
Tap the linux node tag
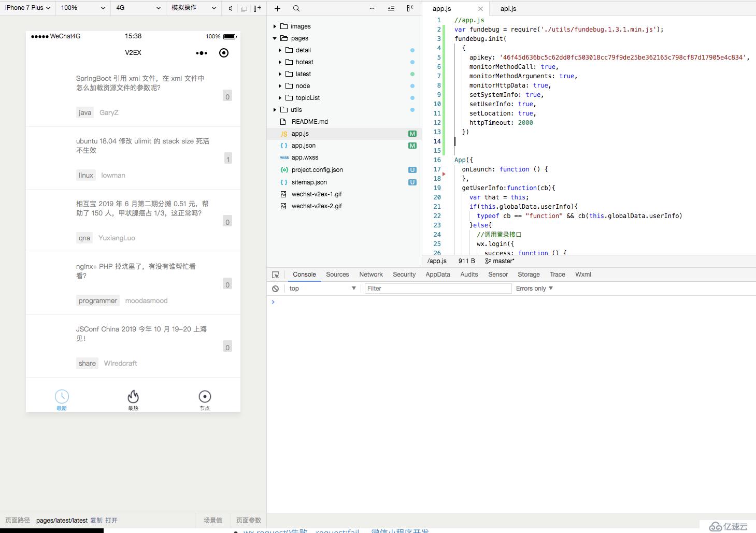pos(86,175)
